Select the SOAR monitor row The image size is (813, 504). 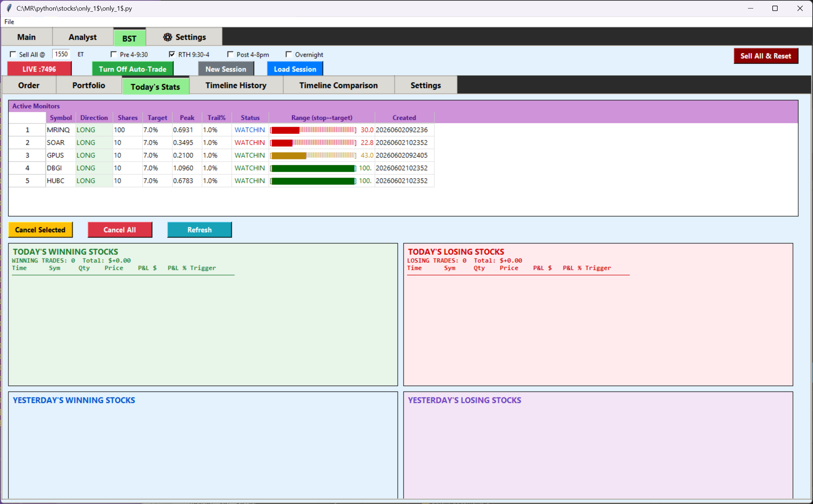tap(222, 142)
